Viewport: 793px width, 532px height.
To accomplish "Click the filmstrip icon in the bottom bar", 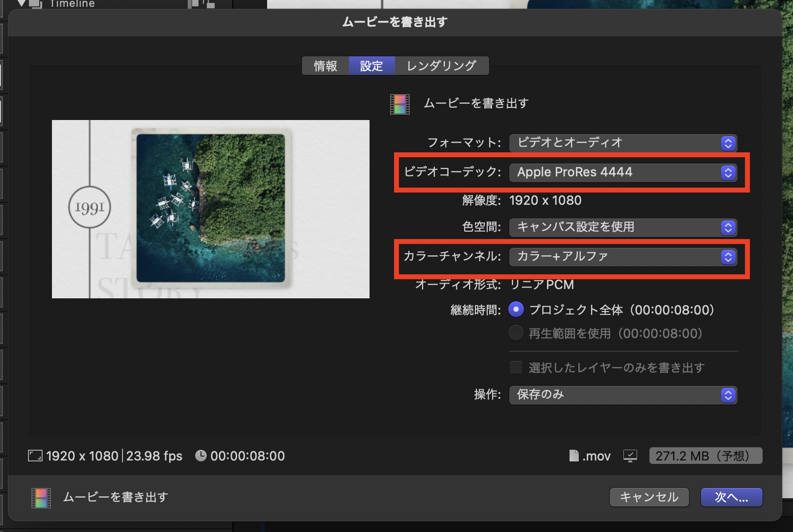I will coord(41,498).
